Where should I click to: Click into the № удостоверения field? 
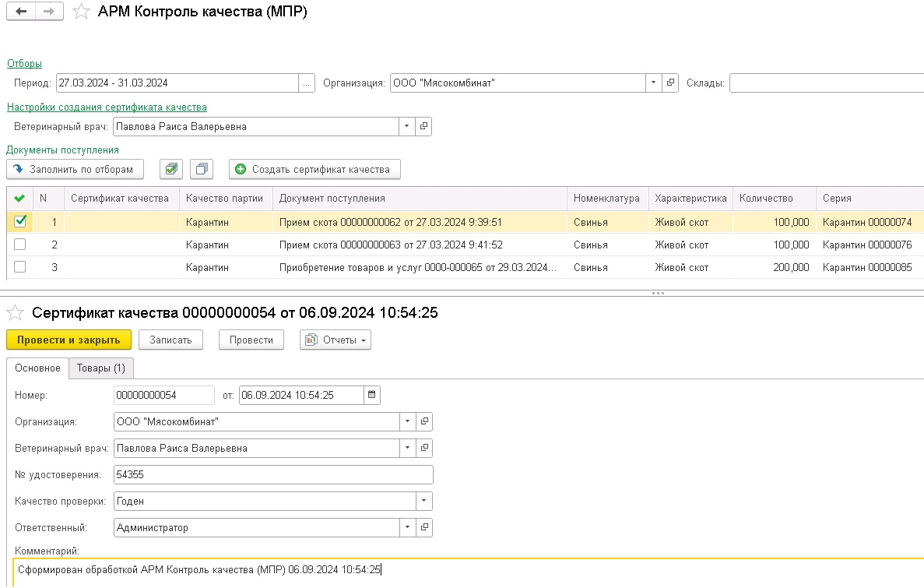272,474
